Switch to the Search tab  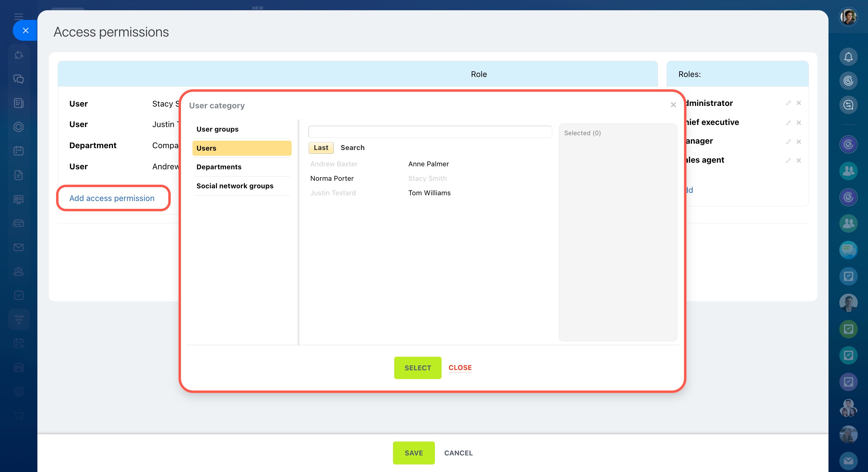(352, 148)
